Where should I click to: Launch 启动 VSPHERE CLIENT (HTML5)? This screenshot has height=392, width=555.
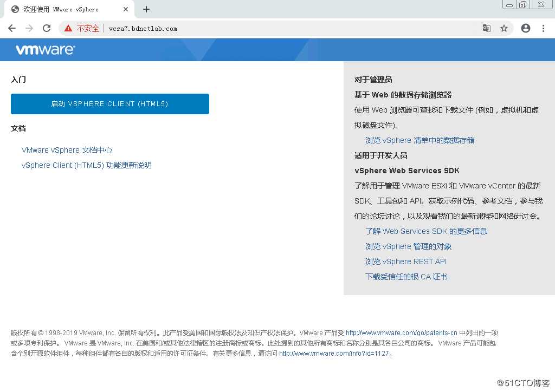tap(109, 104)
